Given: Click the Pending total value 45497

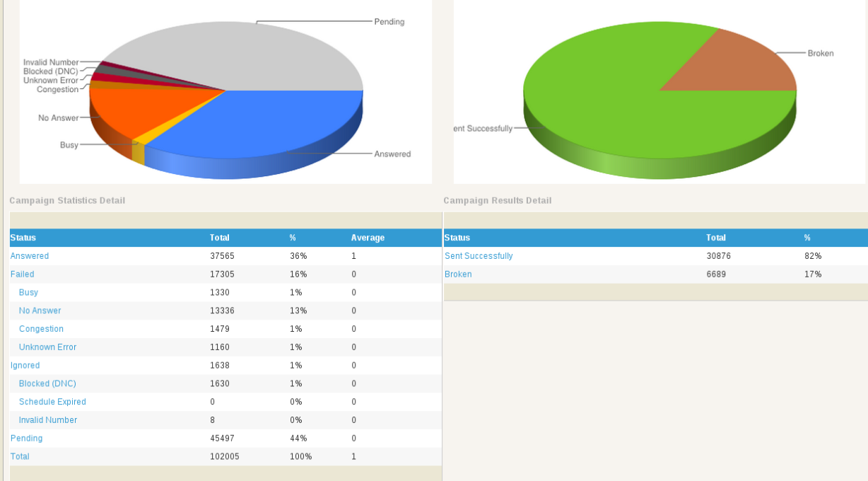Looking at the screenshot, I should [x=222, y=439].
